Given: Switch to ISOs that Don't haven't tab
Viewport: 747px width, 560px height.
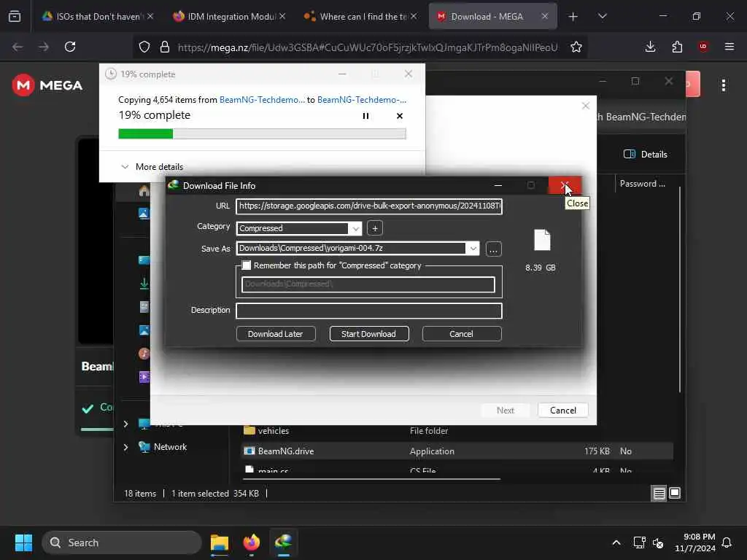Looking at the screenshot, I should click(x=98, y=16).
